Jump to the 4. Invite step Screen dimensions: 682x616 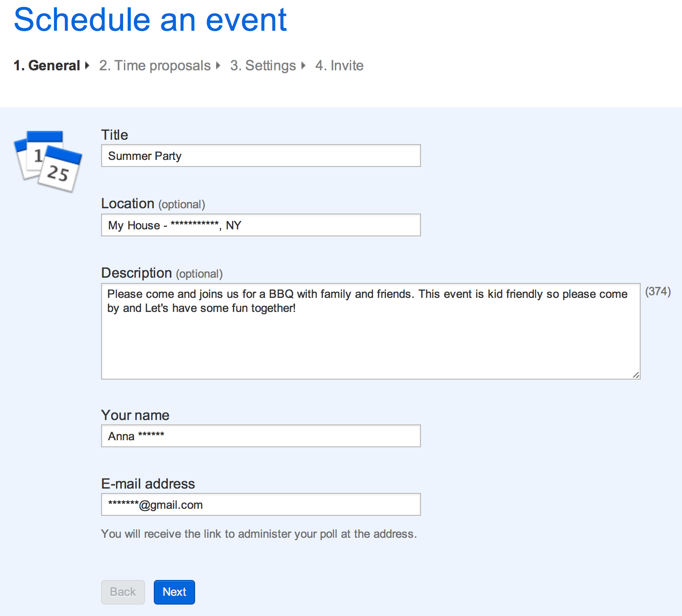(x=339, y=65)
